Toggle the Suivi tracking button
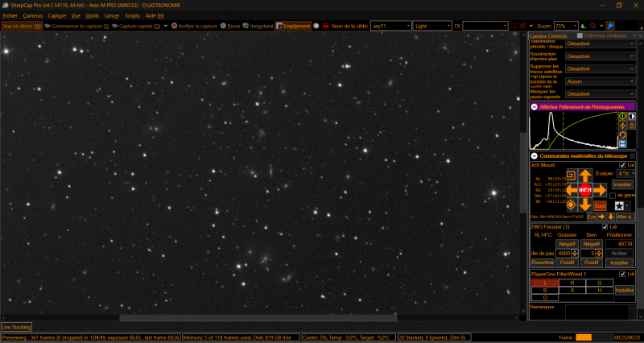The image size is (644, 343). [x=600, y=205]
